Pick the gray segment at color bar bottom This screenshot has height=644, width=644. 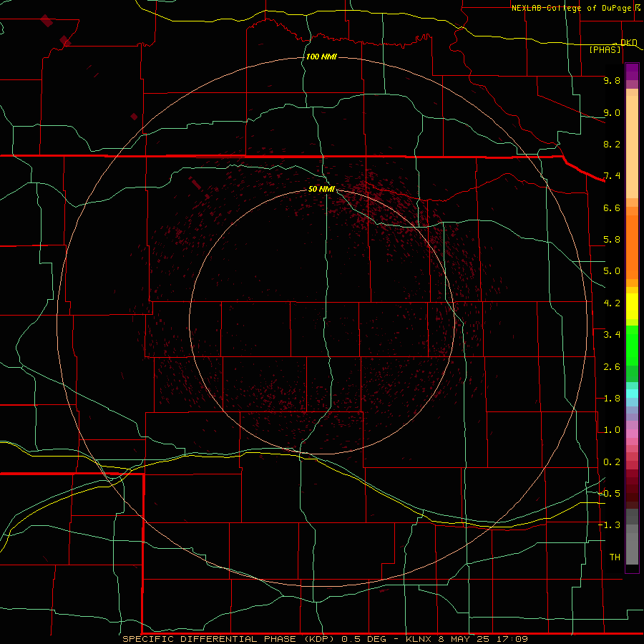(632, 548)
